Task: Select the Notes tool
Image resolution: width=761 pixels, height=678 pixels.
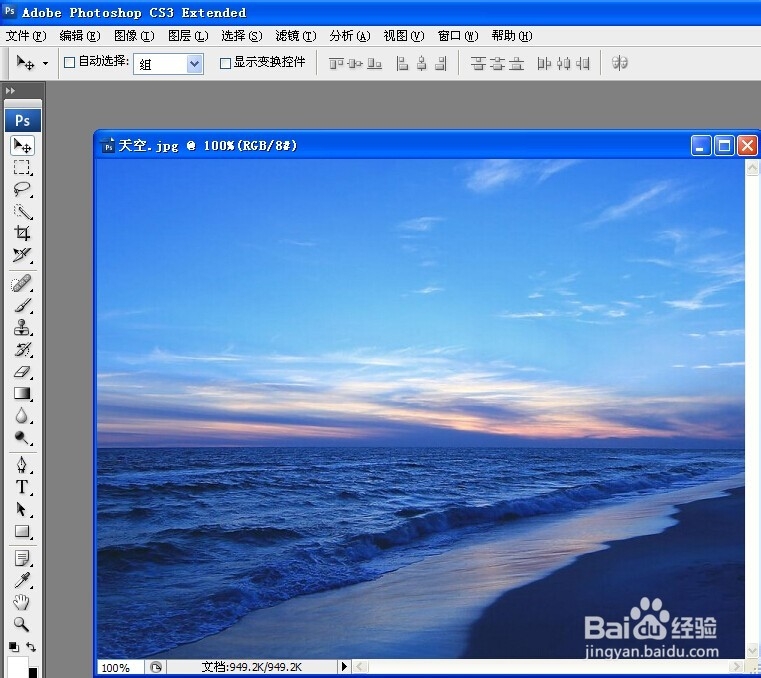Action: tap(22, 559)
